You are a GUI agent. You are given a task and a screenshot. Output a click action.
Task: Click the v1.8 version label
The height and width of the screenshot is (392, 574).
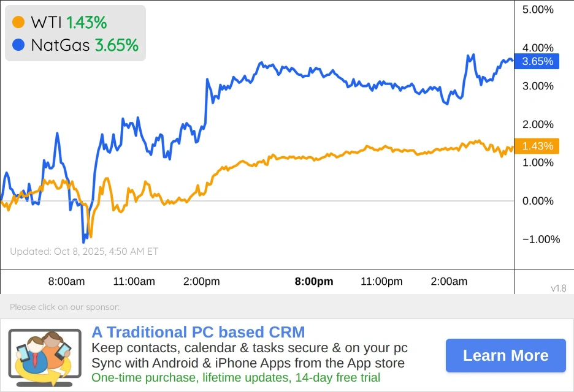click(x=558, y=288)
